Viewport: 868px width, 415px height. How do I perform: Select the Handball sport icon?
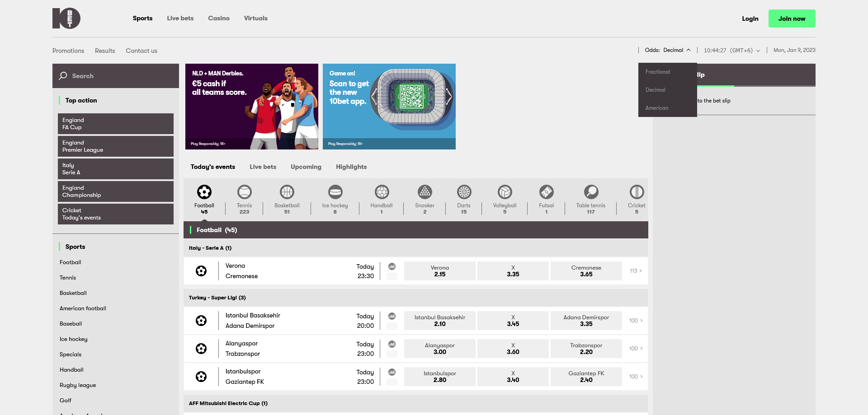point(382,192)
